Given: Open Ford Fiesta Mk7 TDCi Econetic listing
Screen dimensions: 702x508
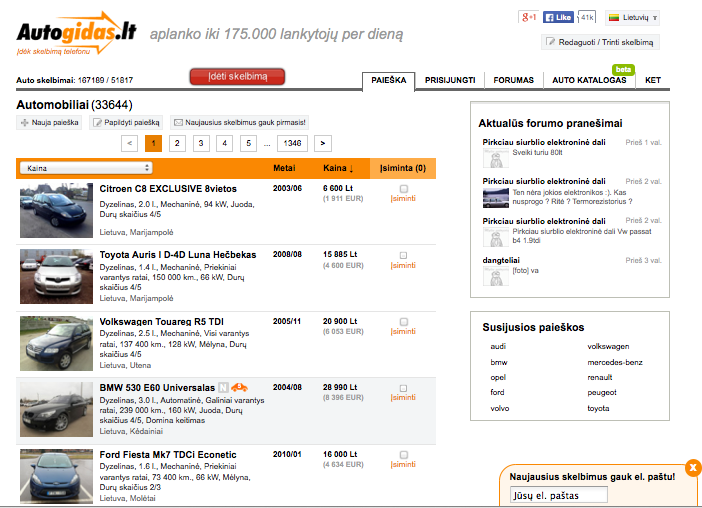Looking at the screenshot, I should coord(168,454).
